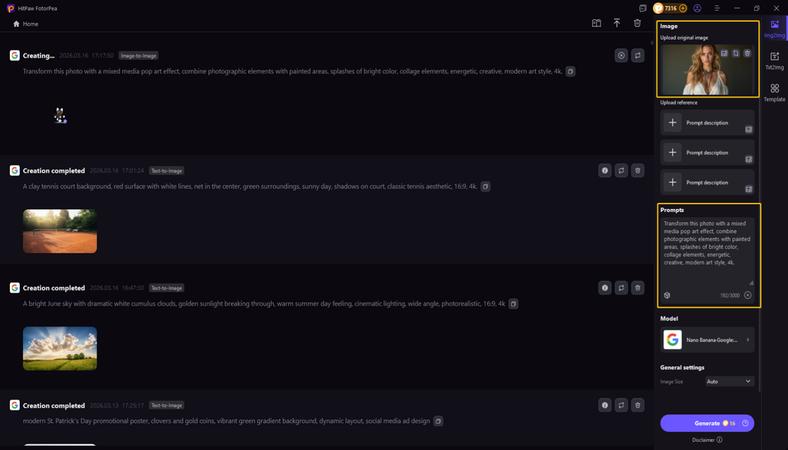The width and height of the screenshot is (788, 450).
Task: Open the tennis court image thumbnail
Action: (60, 231)
